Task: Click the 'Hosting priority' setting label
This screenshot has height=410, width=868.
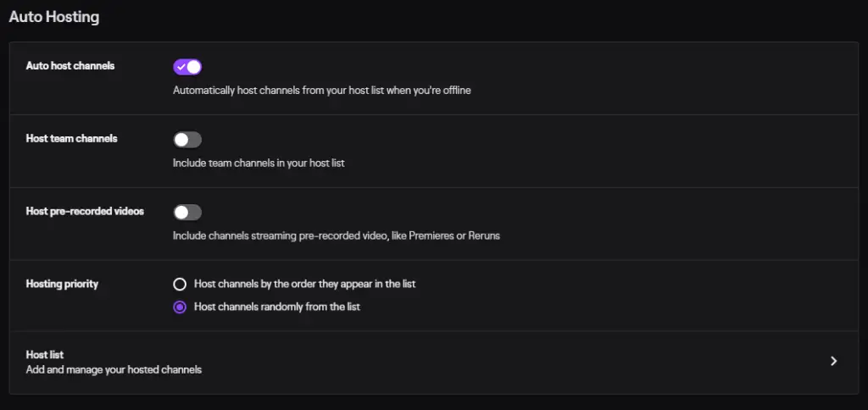Action: (62, 285)
